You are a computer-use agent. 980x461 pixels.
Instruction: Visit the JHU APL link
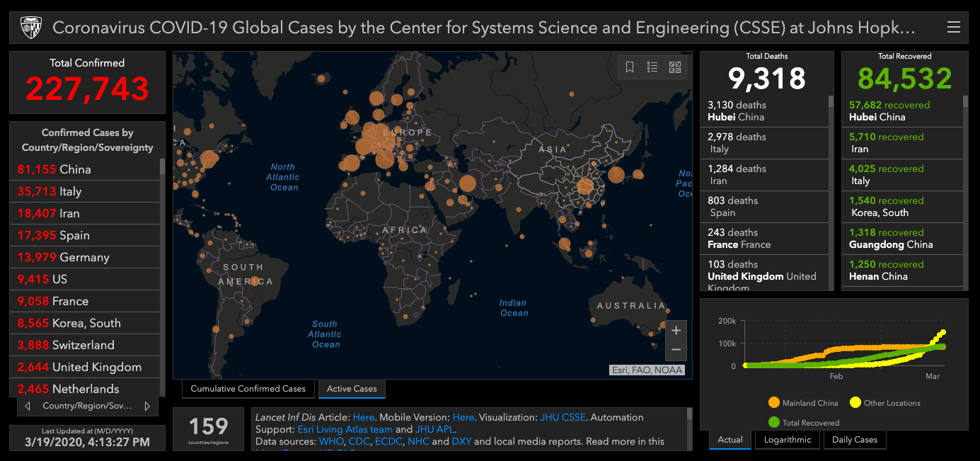[x=435, y=429]
